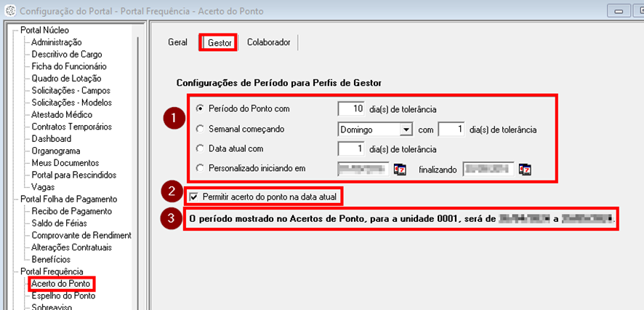This screenshot has width=644, height=310.
Task: Click the application icon in title bar
Action: (9, 11)
